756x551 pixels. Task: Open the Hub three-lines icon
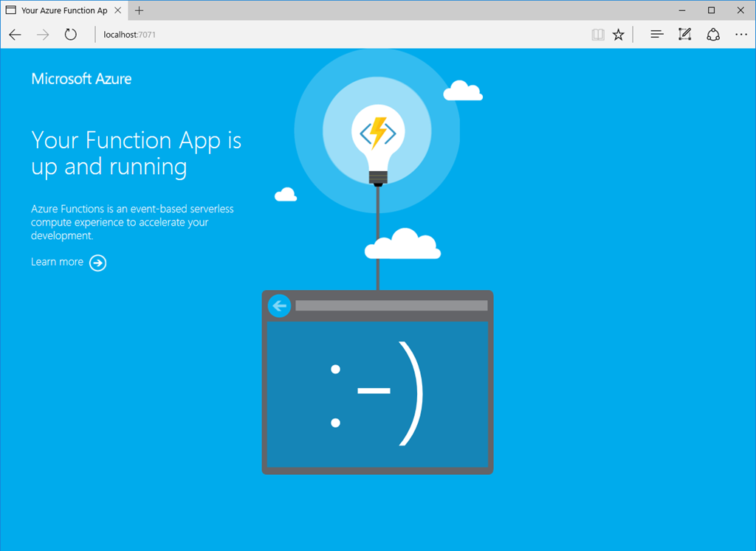(x=656, y=34)
